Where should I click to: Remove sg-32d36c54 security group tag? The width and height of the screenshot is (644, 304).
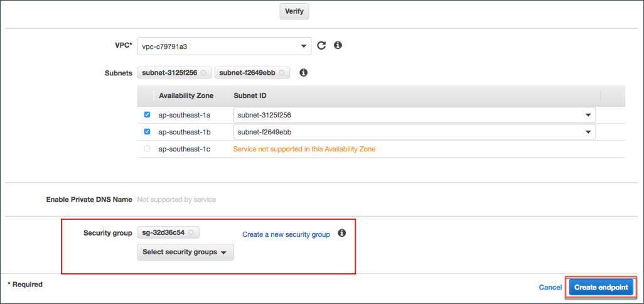coord(191,233)
